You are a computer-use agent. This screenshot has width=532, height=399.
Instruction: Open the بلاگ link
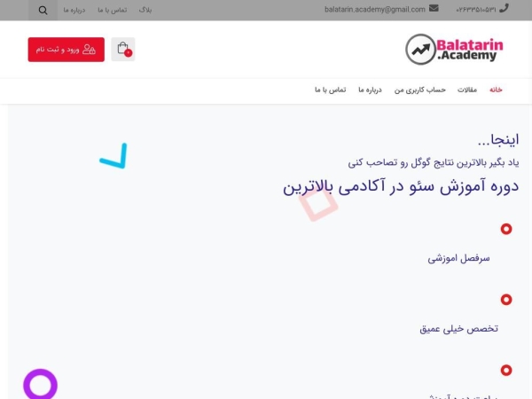145,10
